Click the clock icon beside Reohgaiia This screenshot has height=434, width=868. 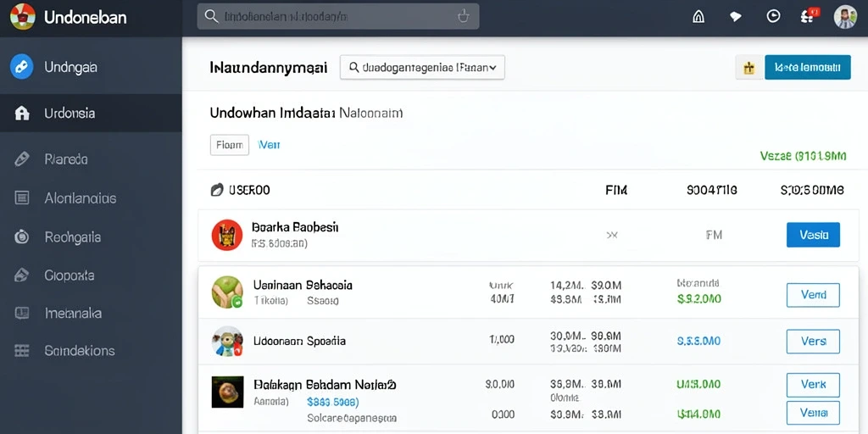click(21, 237)
